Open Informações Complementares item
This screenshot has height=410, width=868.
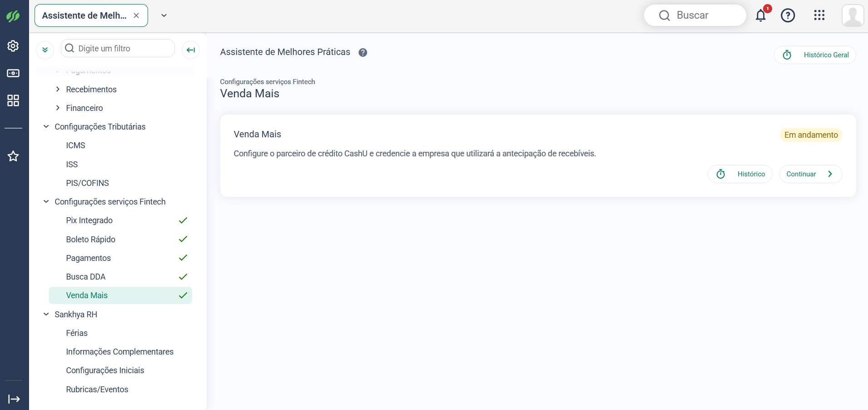tap(120, 352)
